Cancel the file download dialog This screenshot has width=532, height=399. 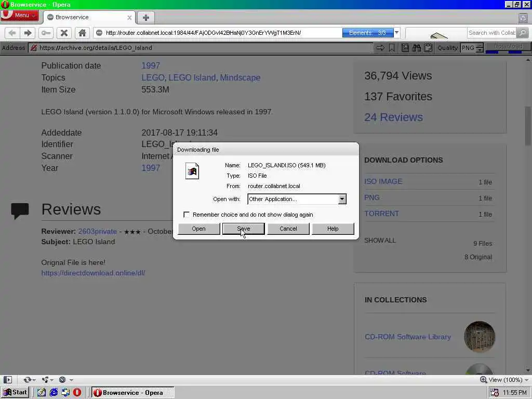tap(288, 229)
